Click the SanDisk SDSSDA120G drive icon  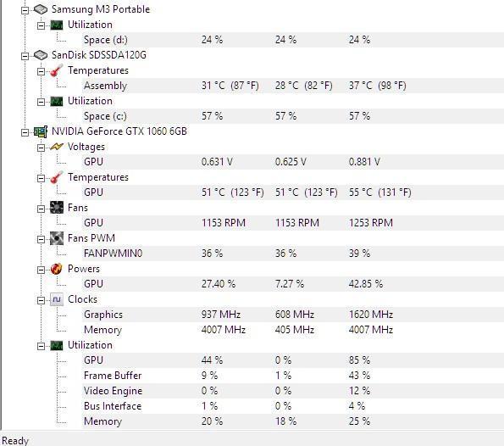[41, 55]
